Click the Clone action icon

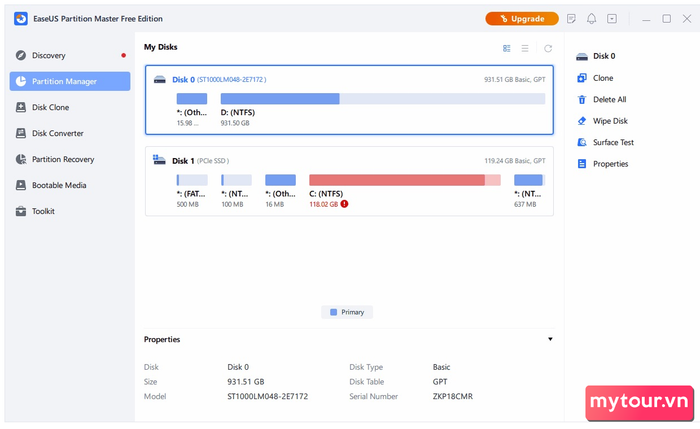click(x=582, y=78)
